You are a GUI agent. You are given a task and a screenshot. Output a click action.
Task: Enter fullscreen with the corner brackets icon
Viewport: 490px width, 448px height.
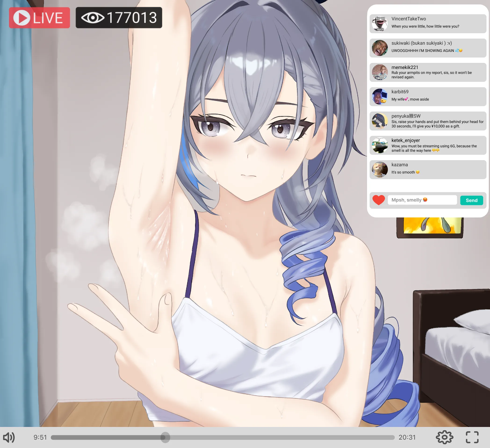tap(472, 437)
